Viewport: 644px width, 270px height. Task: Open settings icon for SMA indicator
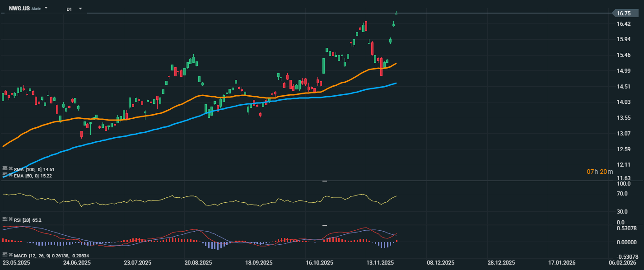(x=5, y=169)
